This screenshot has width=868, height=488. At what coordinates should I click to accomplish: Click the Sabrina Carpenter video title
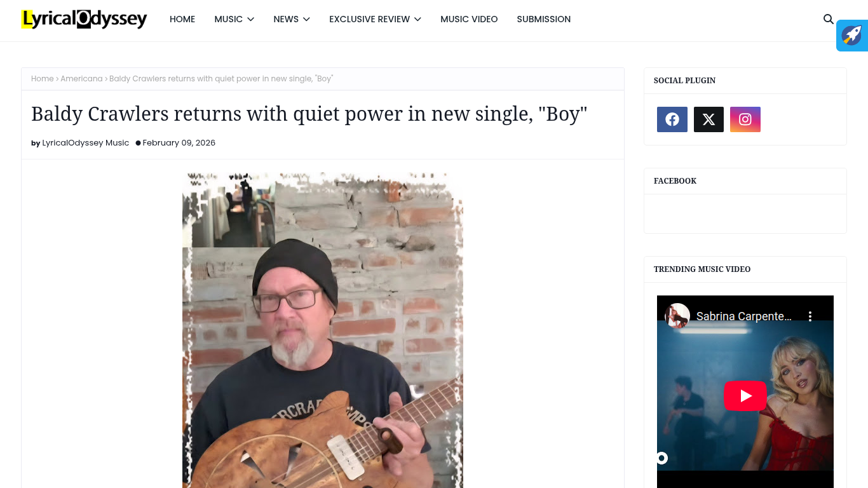743,316
